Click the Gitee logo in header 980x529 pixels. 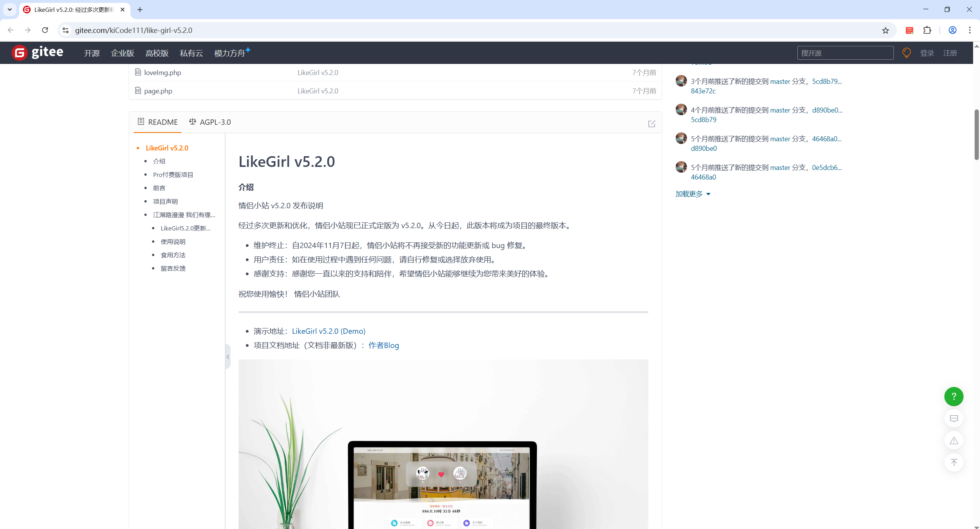[x=38, y=52]
